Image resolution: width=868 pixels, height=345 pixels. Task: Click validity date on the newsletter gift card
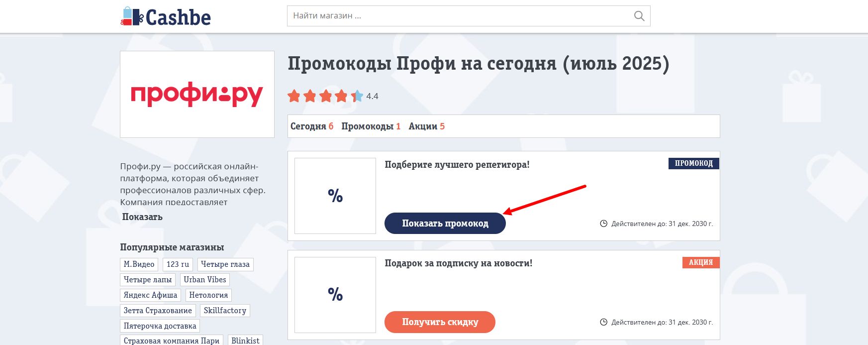[x=662, y=322]
